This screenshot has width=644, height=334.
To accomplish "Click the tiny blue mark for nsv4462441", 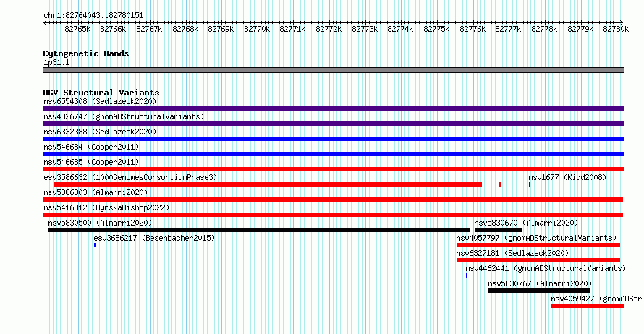I will [467, 275].
